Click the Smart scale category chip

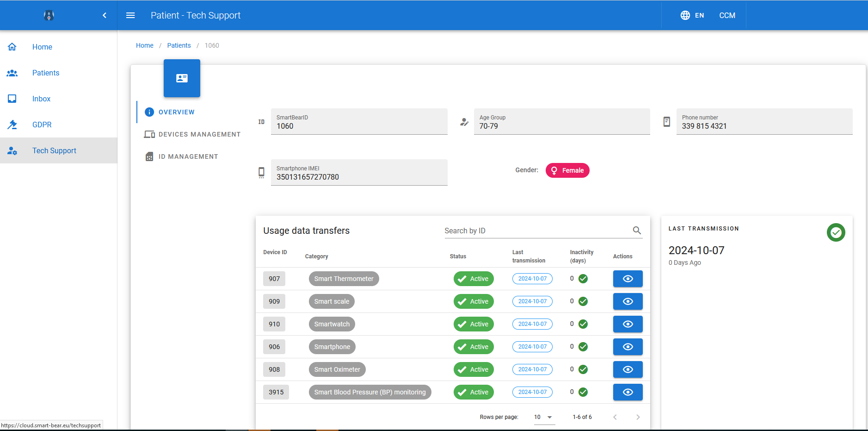coord(332,301)
